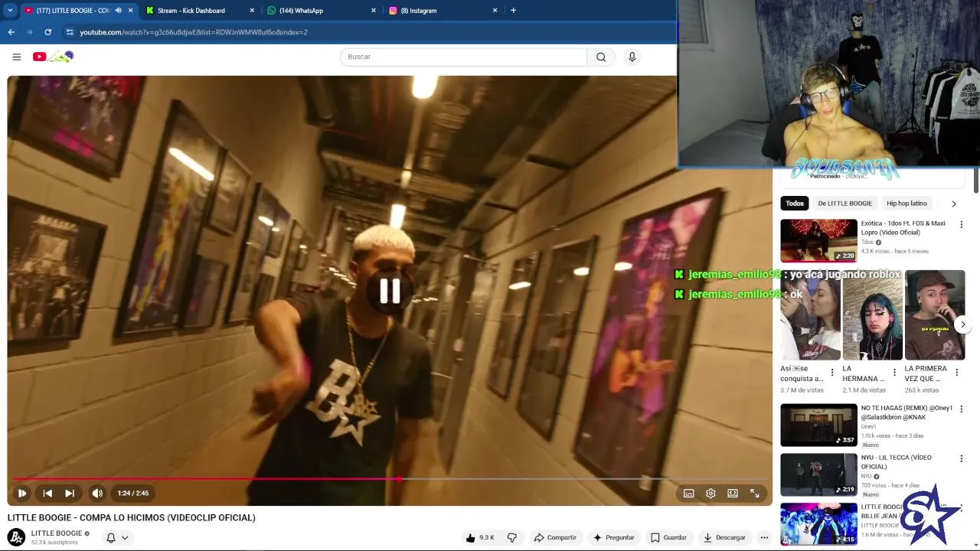Close the WhatsApp browser tab
The width and height of the screenshot is (980, 551).
click(x=374, y=11)
